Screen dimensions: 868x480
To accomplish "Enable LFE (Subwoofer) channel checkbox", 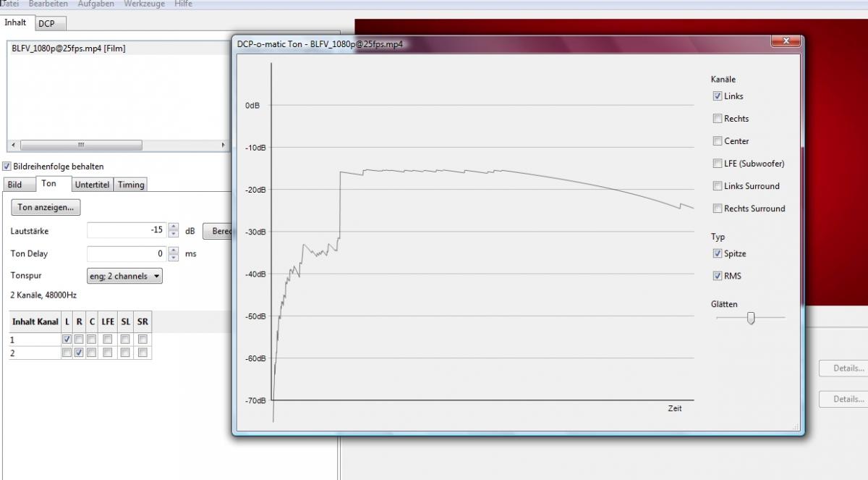I will click(718, 164).
